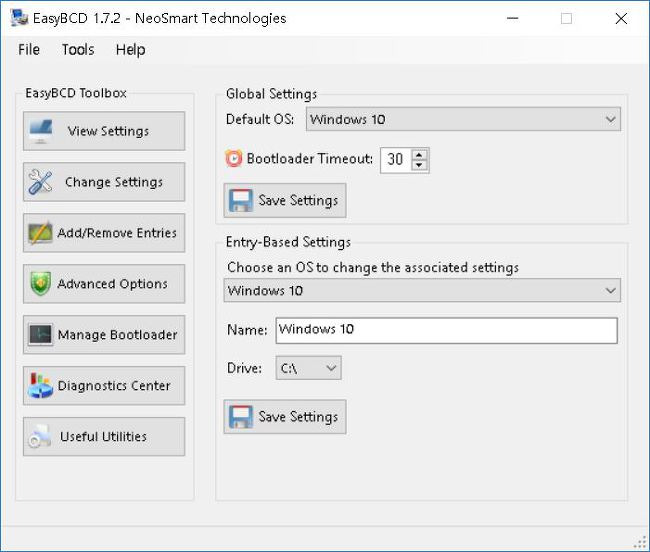Screen dimensions: 650x552
Task: Click the EasyBCD app icon in title bar
Action: [19, 18]
